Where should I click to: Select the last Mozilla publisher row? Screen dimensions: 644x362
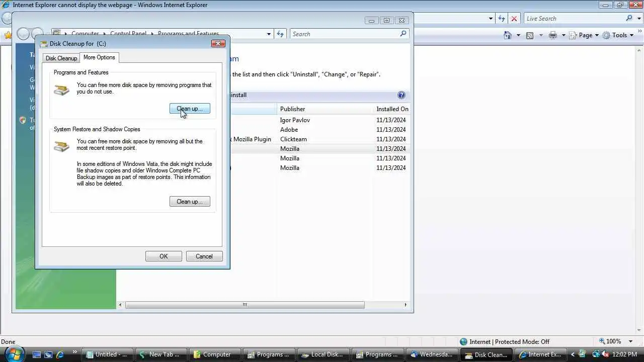coord(289,168)
